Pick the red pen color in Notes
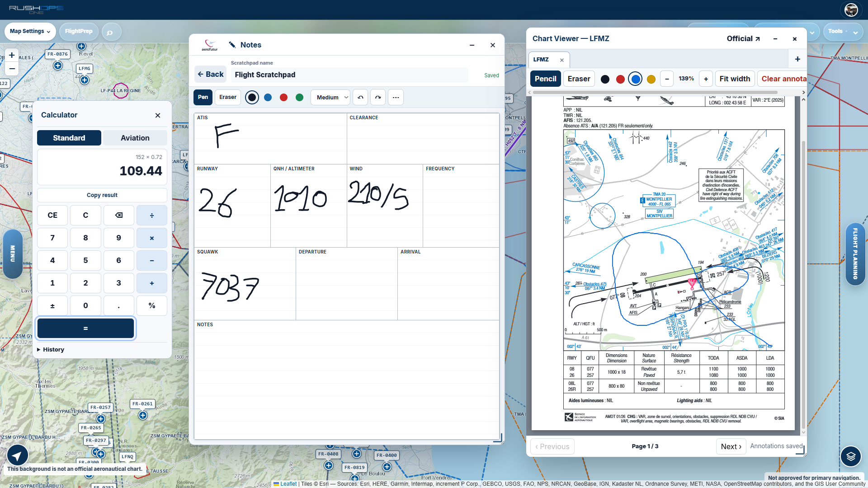This screenshot has height=488, width=868. click(283, 97)
